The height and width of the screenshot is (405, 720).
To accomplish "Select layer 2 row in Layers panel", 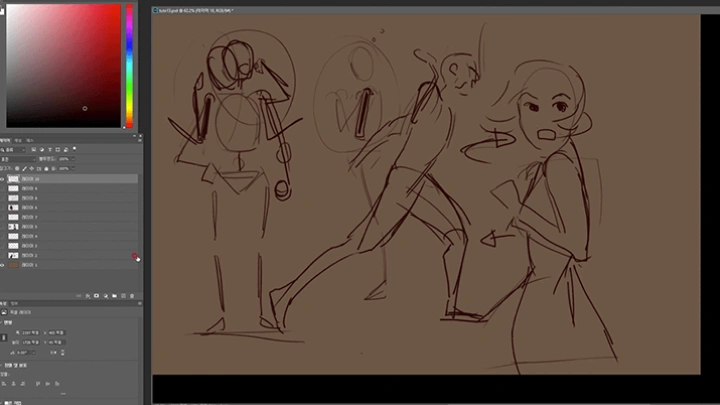I will click(69, 255).
